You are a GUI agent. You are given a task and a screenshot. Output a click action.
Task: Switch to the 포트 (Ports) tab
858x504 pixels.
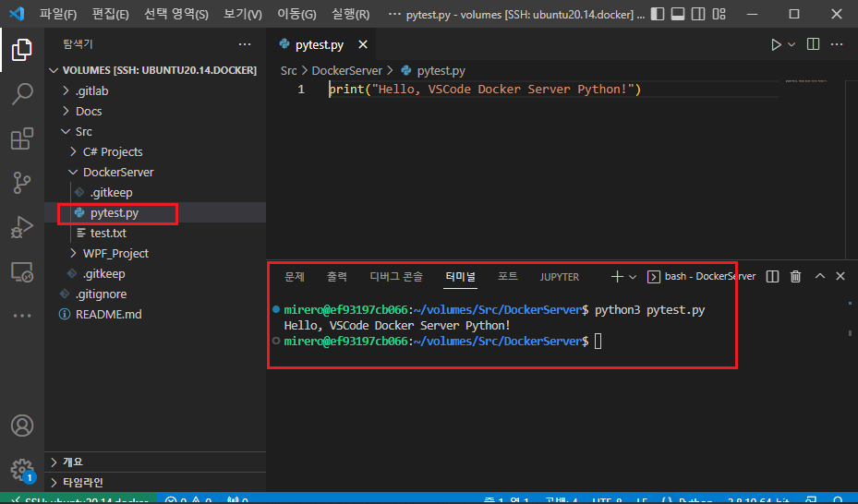pyautogui.click(x=507, y=277)
